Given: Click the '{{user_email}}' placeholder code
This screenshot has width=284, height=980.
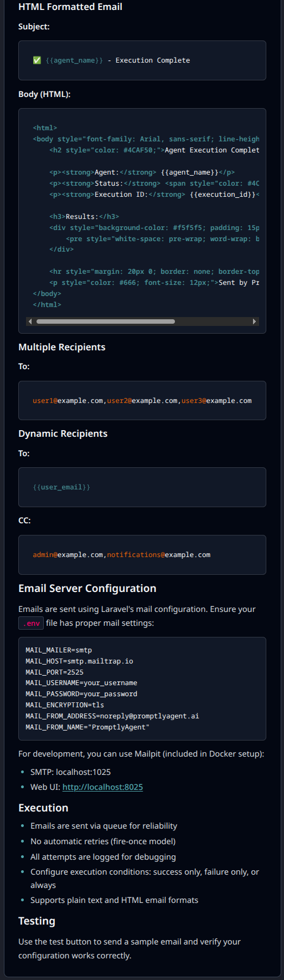Looking at the screenshot, I should tap(61, 487).
